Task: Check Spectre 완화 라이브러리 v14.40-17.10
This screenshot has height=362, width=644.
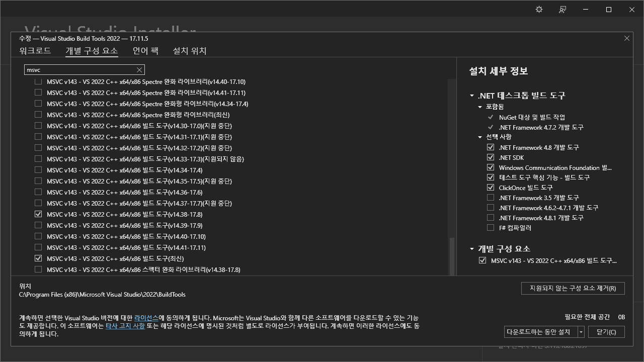Action: click(38, 81)
